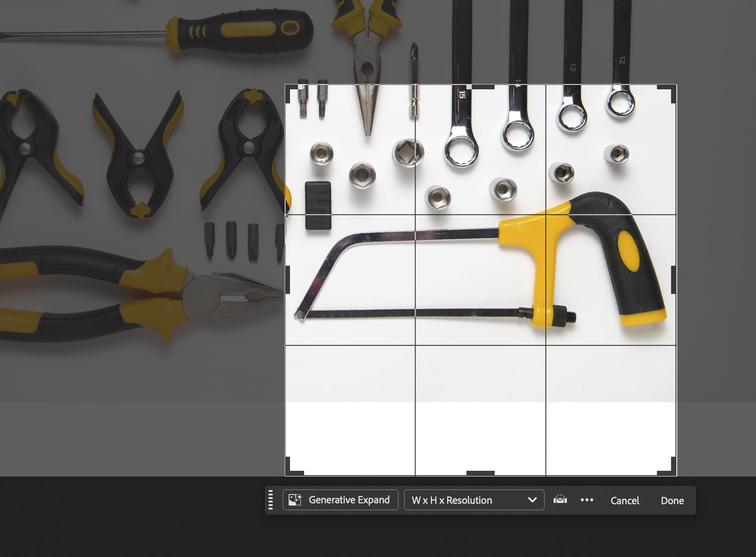The height and width of the screenshot is (557, 756).
Task: Click the bottom-middle crop edge handle
Action: 481,473
